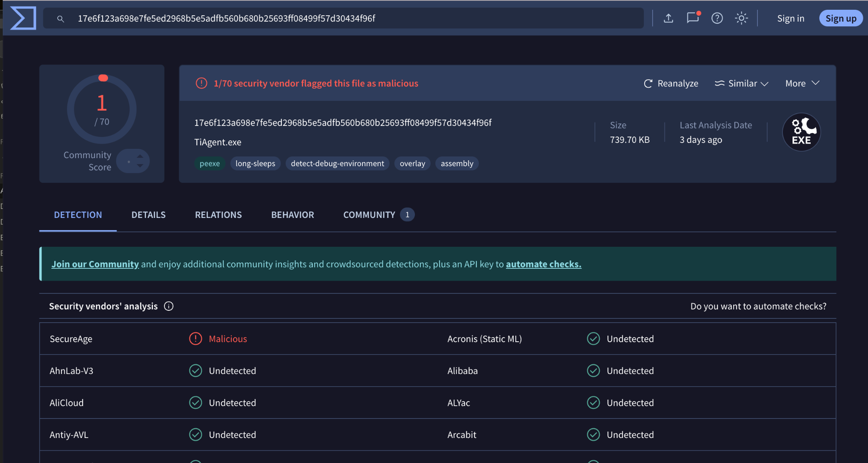The width and height of the screenshot is (868, 463).
Task: Open the BEHAVIOR tab
Action: pos(292,215)
